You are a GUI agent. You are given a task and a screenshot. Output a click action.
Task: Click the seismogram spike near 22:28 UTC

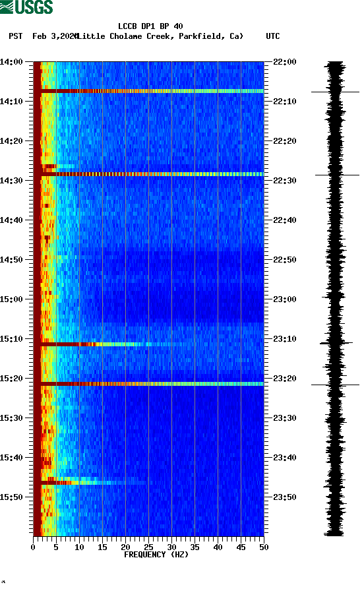[337, 175]
